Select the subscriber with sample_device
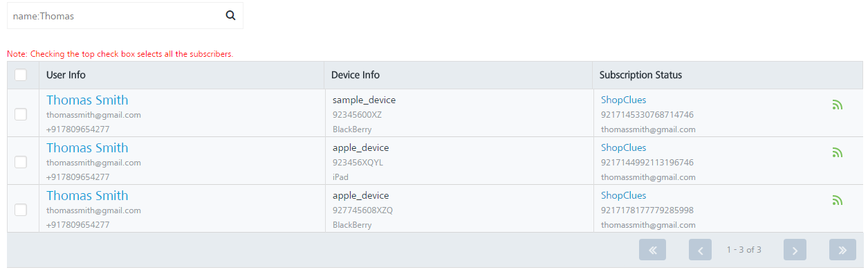The height and width of the screenshot is (270, 868). tap(21, 114)
